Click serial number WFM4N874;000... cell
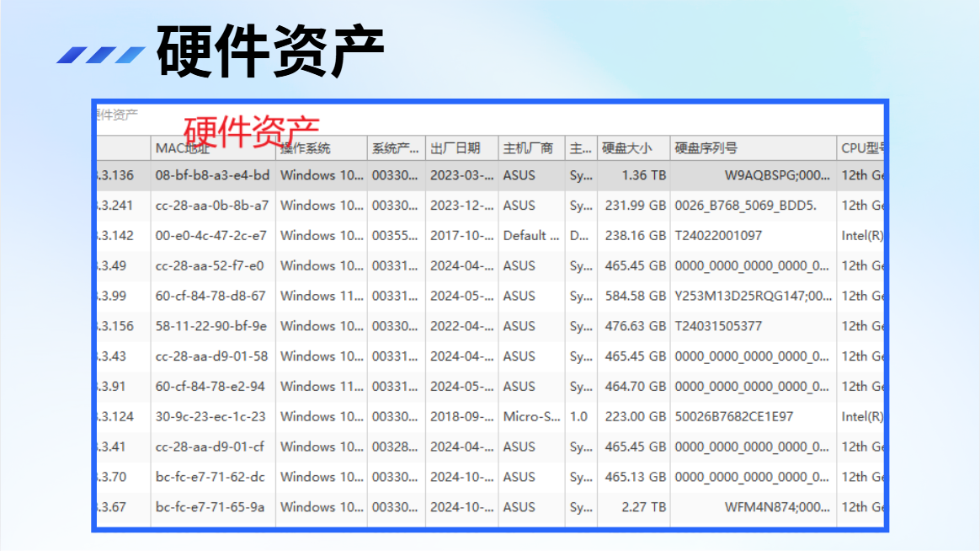This screenshot has height=551, width=980. pyautogui.click(x=777, y=507)
